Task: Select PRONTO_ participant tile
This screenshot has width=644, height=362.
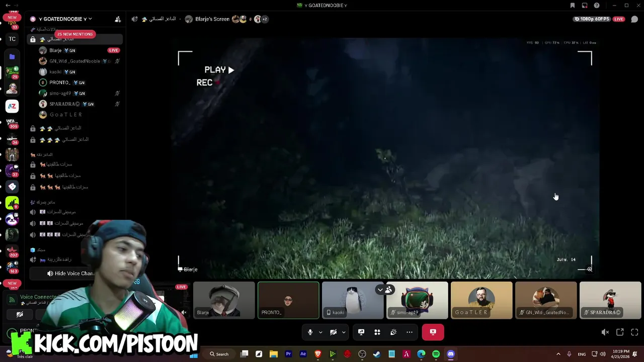Action: coord(288,300)
